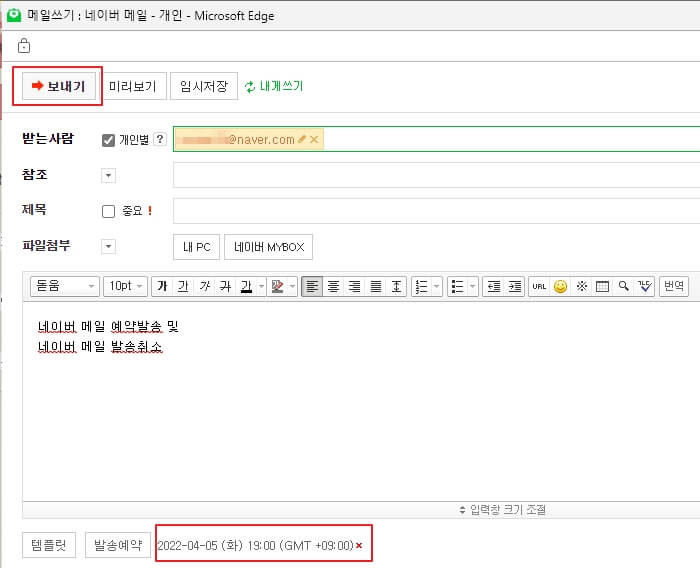This screenshot has height=568, width=700.
Task: Toggle strikethrough formatting in the toolbar
Action: pyautogui.click(x=225, y=286)
